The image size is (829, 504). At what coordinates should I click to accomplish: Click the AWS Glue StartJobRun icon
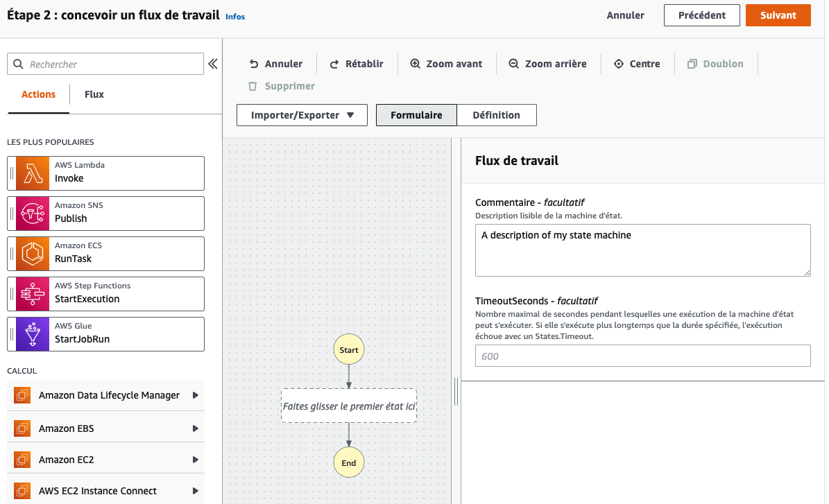[32, 334]
